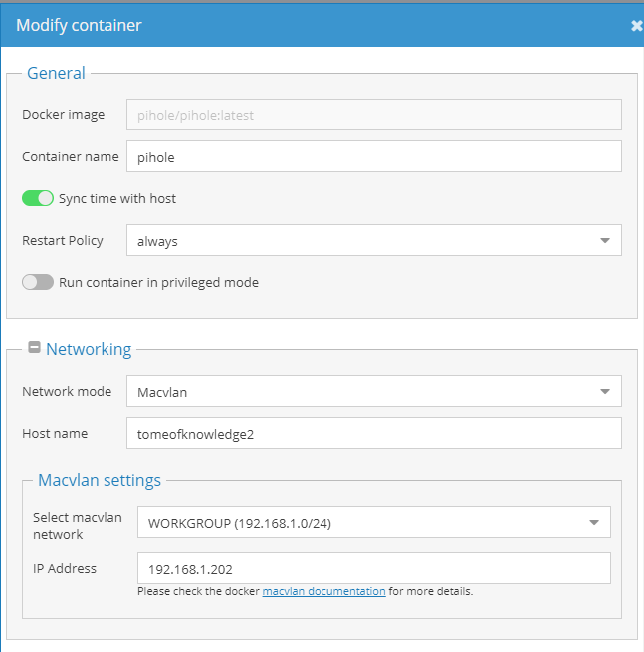Focus the Container name input field

pyautogui.click(x=374, y=156)
